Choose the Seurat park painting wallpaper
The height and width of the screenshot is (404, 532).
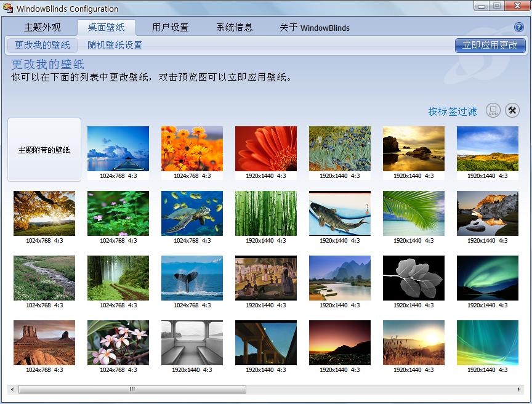point(266,278)
